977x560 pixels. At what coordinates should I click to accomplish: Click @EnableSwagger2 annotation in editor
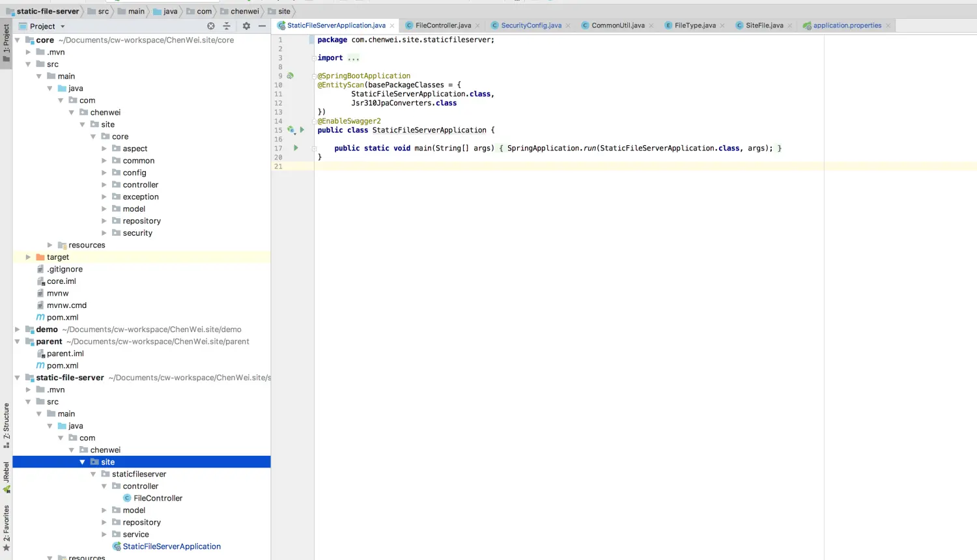point(349,121)
